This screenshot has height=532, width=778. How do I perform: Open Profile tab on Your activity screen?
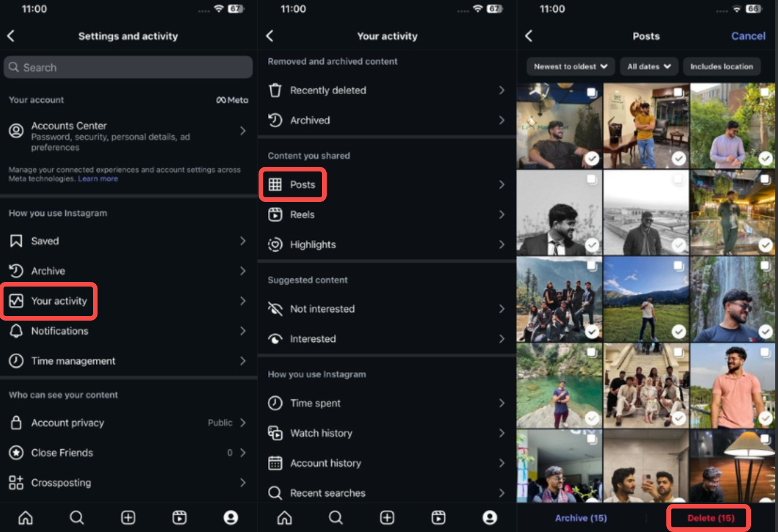(x=489, y=517)
